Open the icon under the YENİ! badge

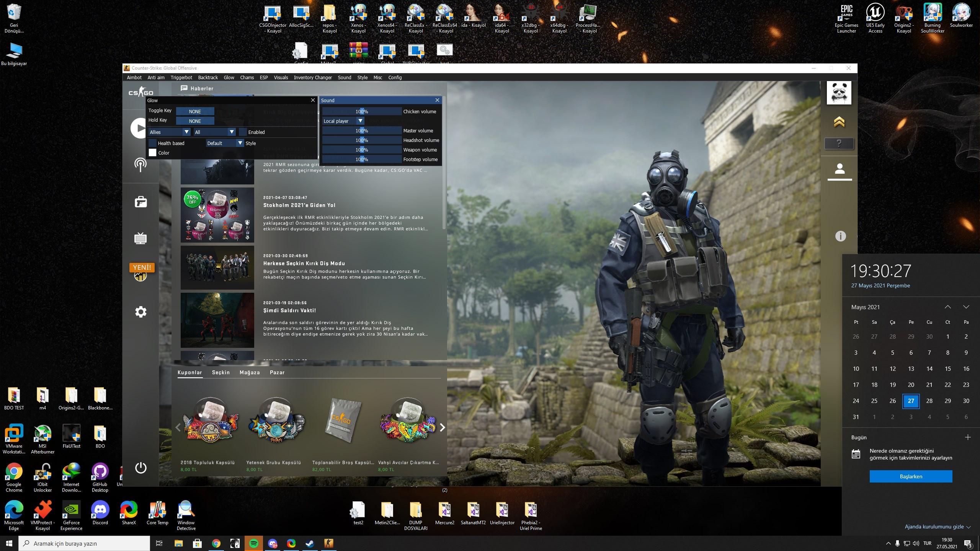(140, 276)
